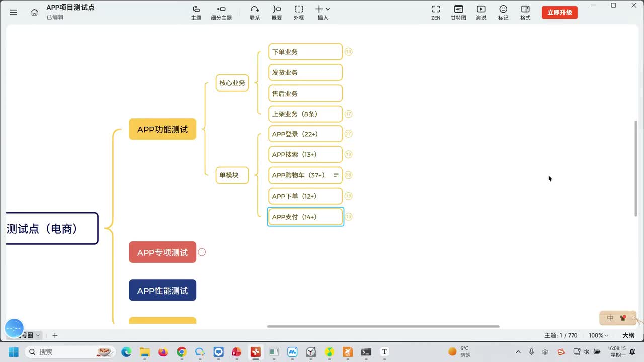Select the APP下单（12+）topic

(305, 196)
